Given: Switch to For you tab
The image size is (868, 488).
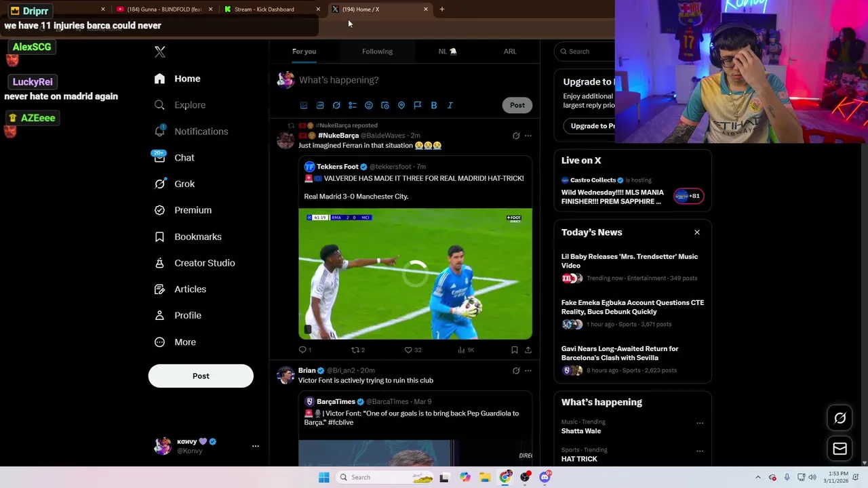Looking at the screenshot, I should point(304,52).
